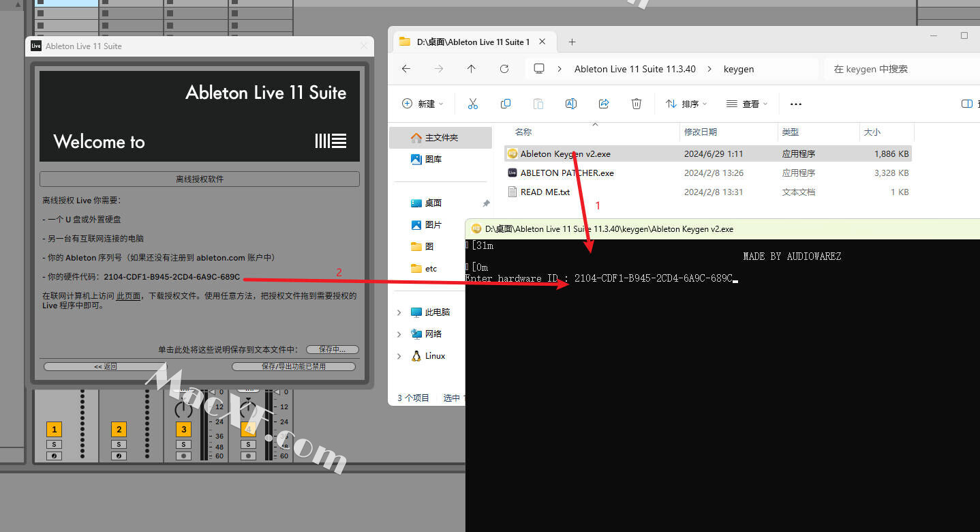
Task: Solo track 3 with its S button
Action: click(183, 444)
